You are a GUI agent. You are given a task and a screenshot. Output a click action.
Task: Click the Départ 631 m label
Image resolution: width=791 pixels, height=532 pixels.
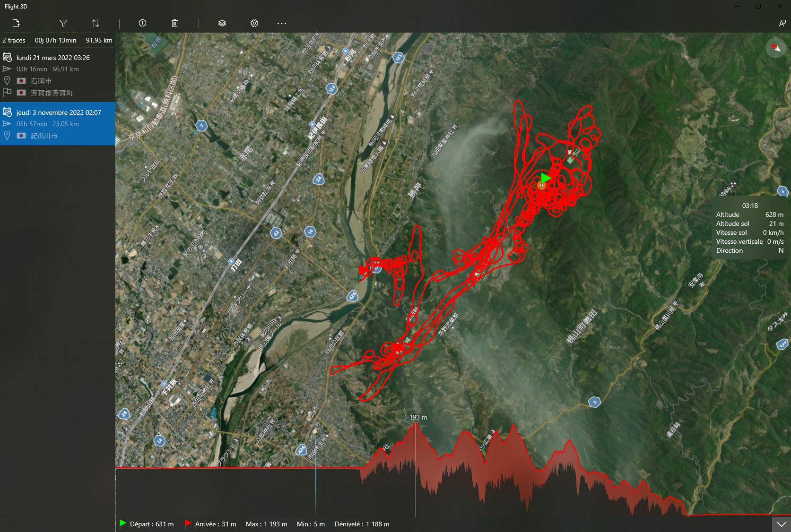click(x=151, y=524)
